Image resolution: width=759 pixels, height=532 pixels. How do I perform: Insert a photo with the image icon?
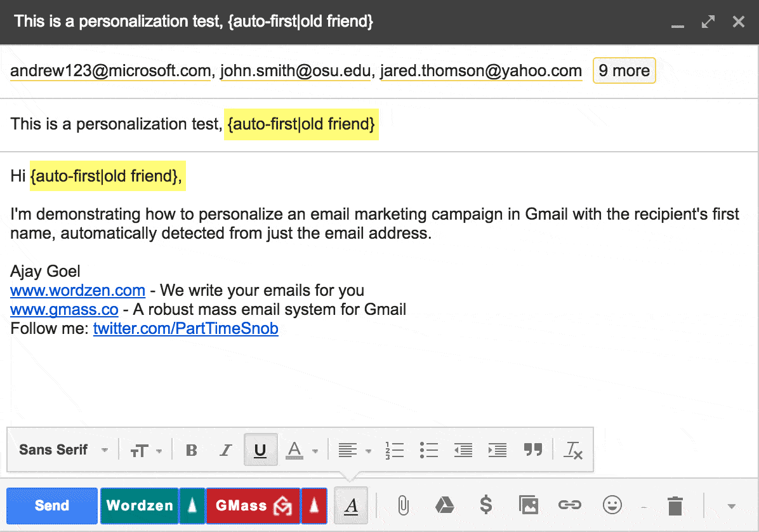[x=528, y=505]
